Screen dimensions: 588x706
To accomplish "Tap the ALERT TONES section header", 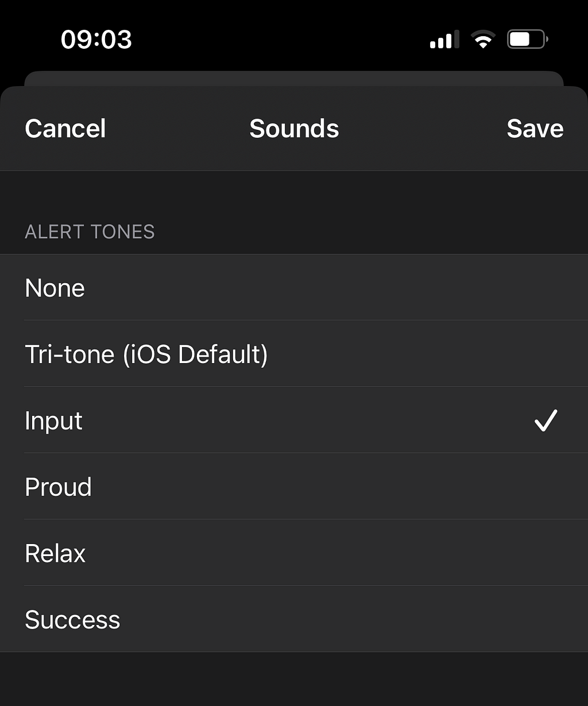I will tap(90, 232).
